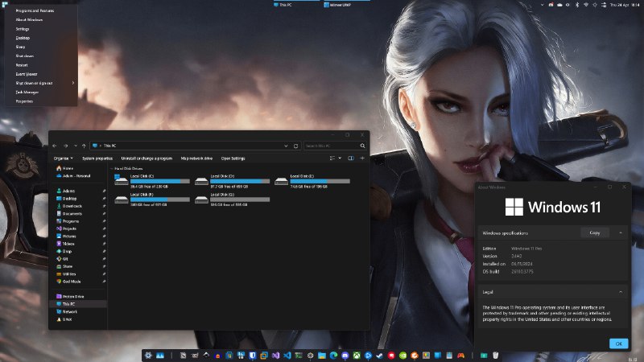
Task: Open the quick settings sliders tray icon
Action: tap(604, 5)
